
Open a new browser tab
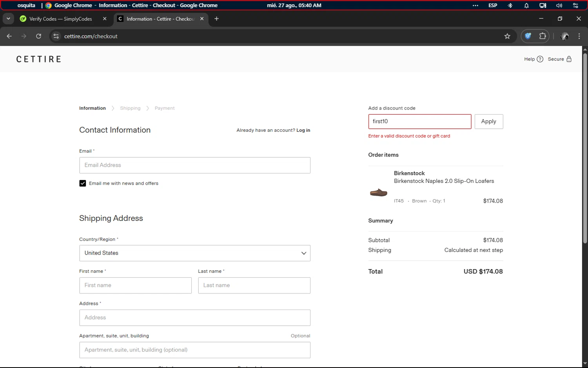[x=216, y=19]
